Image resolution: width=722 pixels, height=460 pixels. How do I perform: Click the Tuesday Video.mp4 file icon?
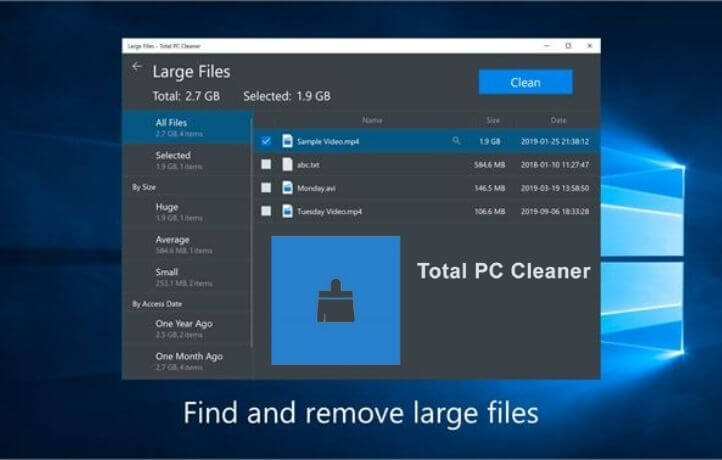click(287, 211)
